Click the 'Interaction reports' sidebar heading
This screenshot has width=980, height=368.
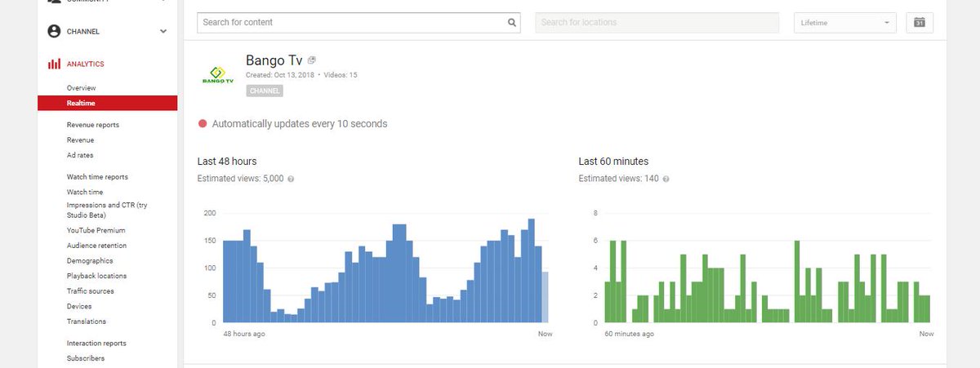pyautogui.click(x=96, y=344)
